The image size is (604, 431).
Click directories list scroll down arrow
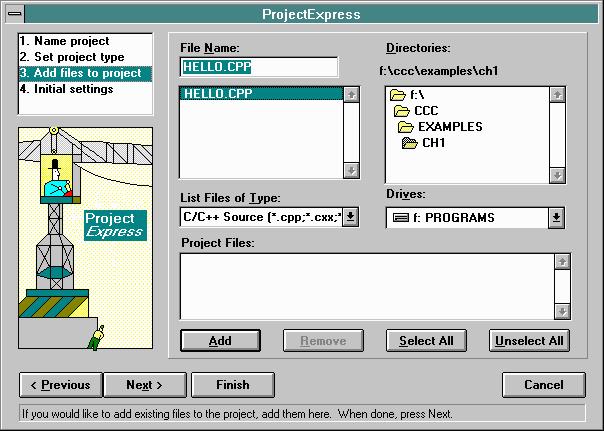[x=557, y=176]
